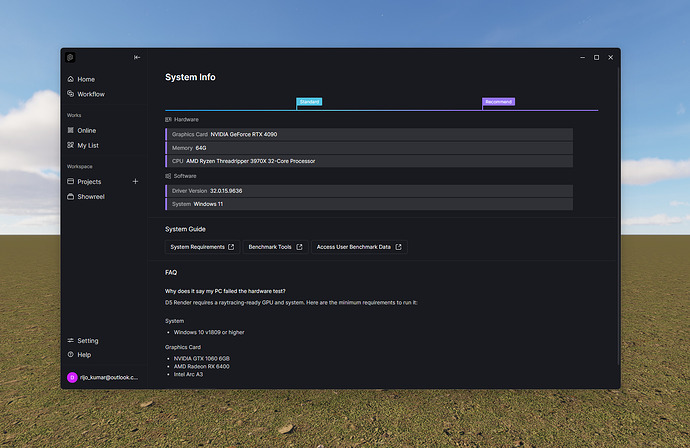Click the Software section icon
This screenshot has width=690, height=448.
(168, 176)
